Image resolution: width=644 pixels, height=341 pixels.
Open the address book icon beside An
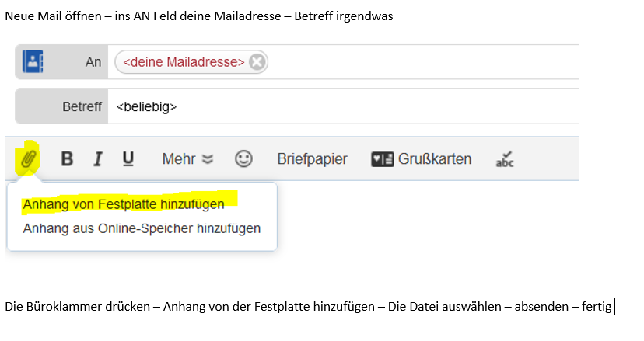tap(33, 61)
